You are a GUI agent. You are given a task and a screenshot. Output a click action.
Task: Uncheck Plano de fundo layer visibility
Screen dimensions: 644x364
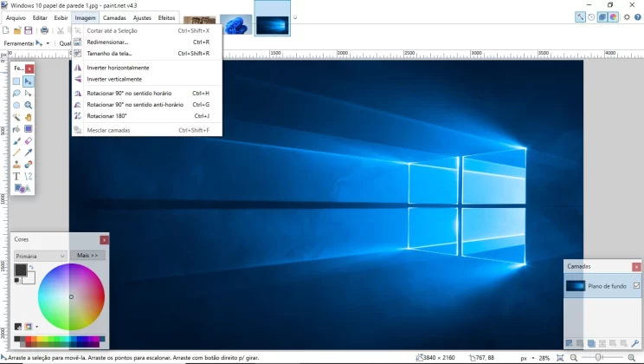click(x=636, y=285)
